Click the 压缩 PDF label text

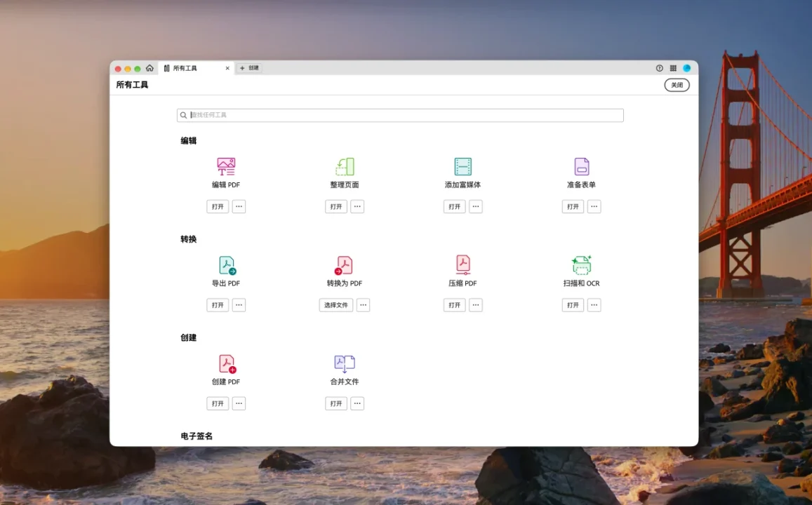pos(462,283)
